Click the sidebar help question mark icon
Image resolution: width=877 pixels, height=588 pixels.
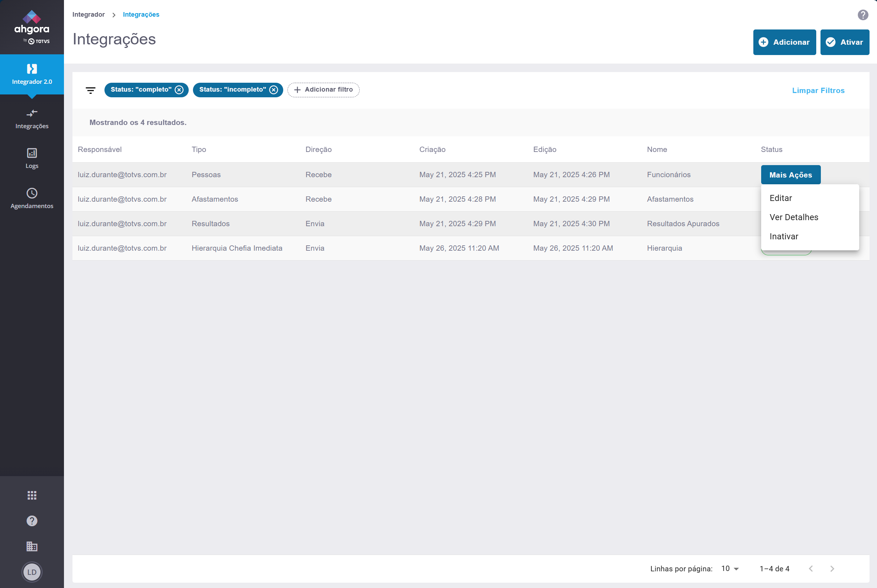[x=32, y=521]
